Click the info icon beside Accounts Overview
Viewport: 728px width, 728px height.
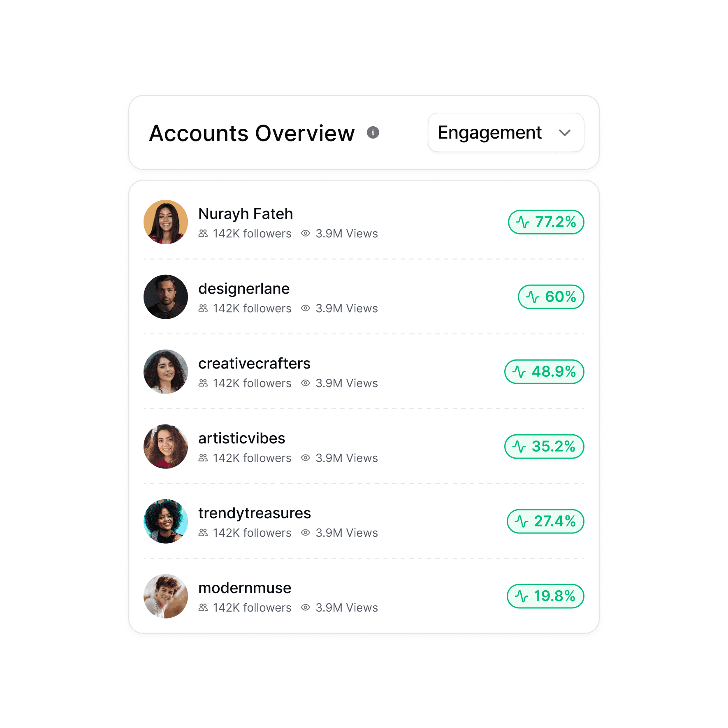(373, 132)
